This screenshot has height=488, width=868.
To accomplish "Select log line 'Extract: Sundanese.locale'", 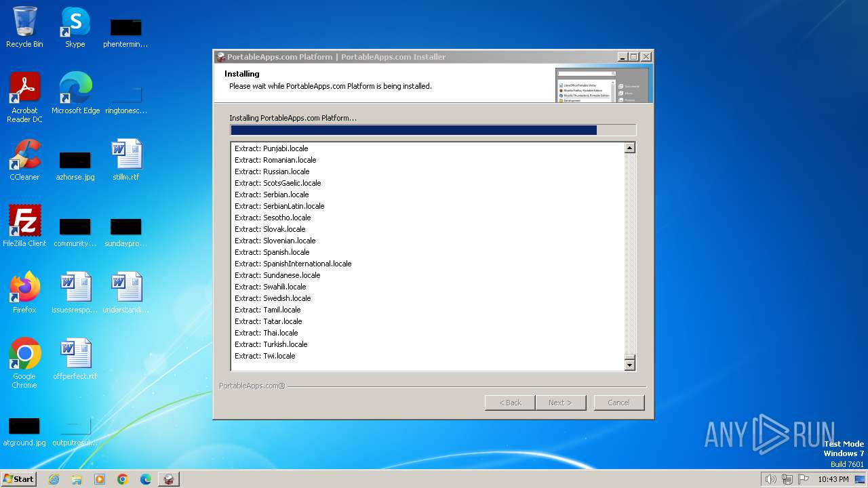I will [277, 275].
